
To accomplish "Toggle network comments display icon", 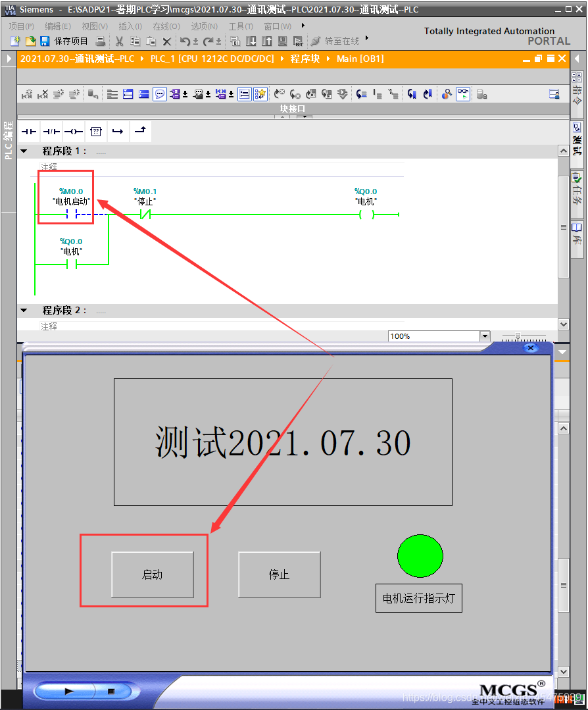I will pyautogui.click(x=245, y=94).
